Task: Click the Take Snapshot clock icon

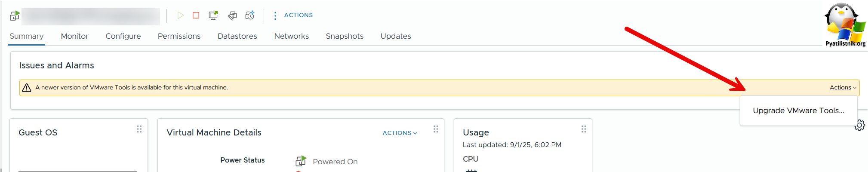Action: coord(250,15)
